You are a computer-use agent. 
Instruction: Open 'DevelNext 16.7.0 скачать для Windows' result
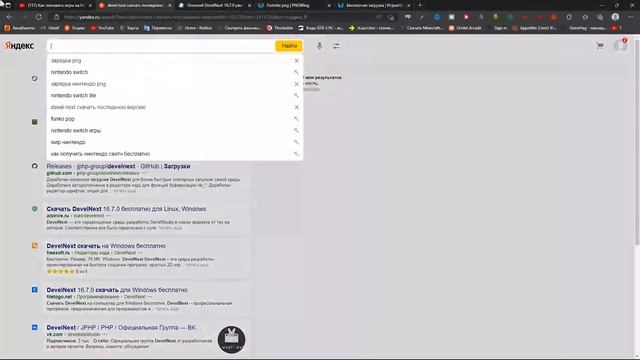(117, 290)
